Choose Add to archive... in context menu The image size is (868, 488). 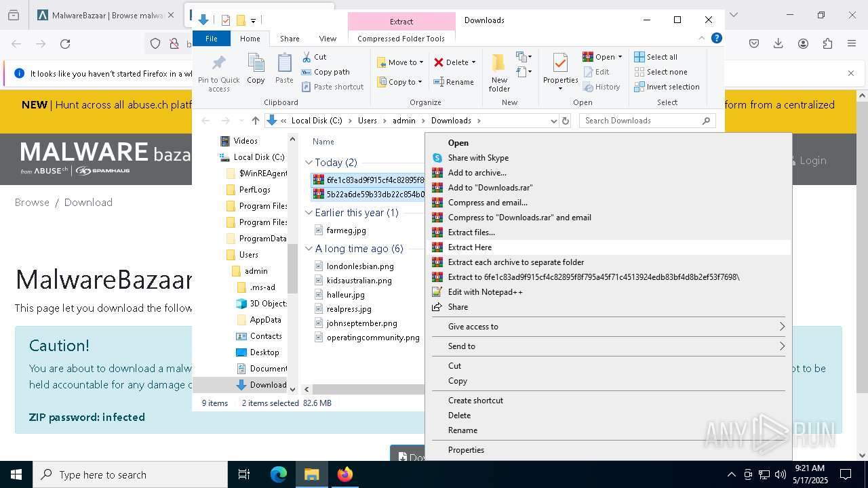(x=608, y=173)
